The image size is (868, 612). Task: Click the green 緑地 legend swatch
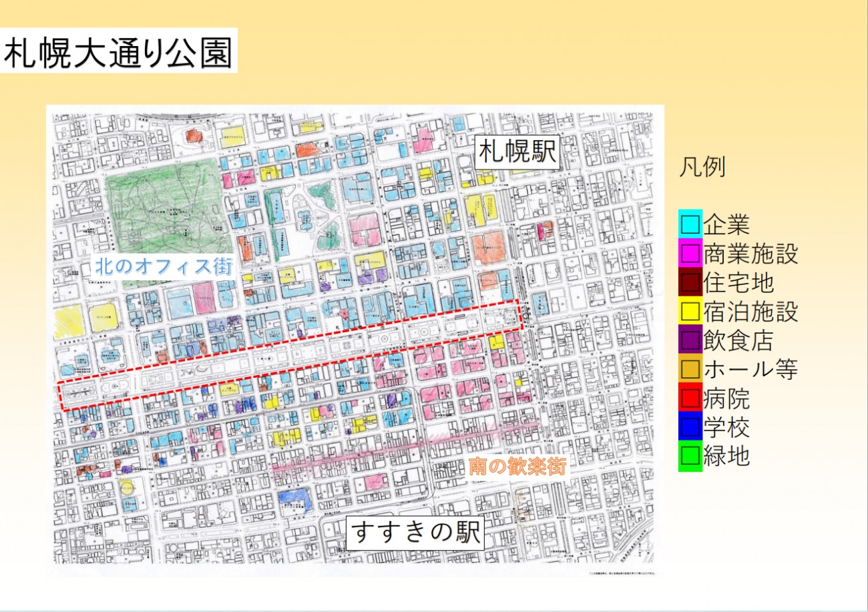coord(690,456)
